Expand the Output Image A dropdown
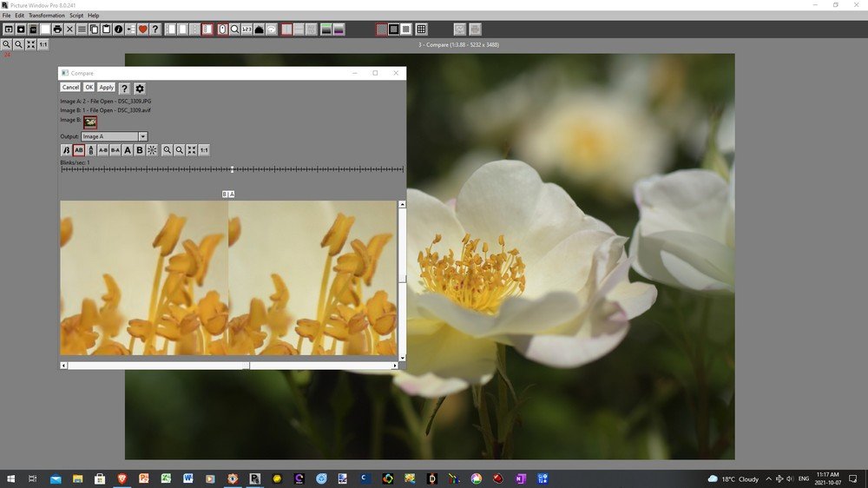 (x=142, y=136)
